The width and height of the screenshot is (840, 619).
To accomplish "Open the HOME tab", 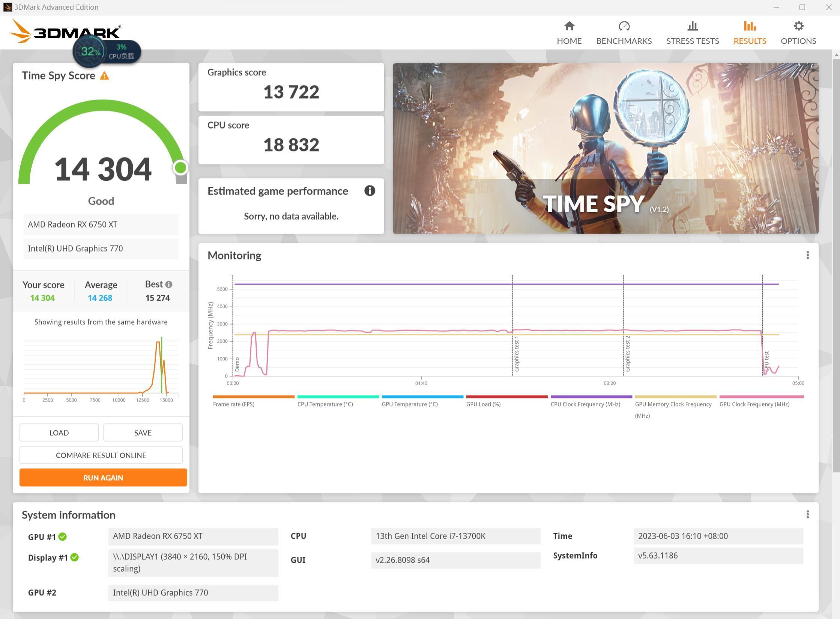I will point(569,33).
